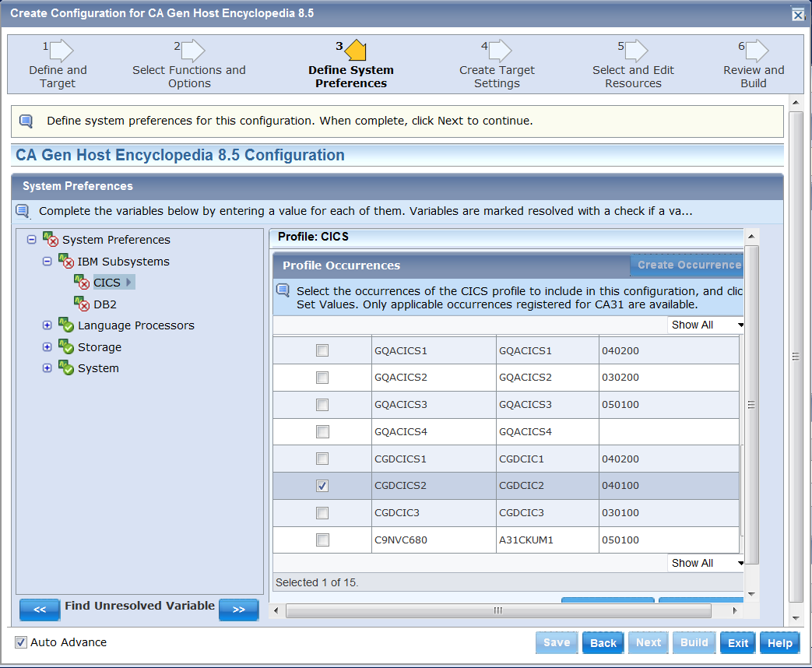Click the System node resolved icon

pyautogui.click(x=66, y=367)
